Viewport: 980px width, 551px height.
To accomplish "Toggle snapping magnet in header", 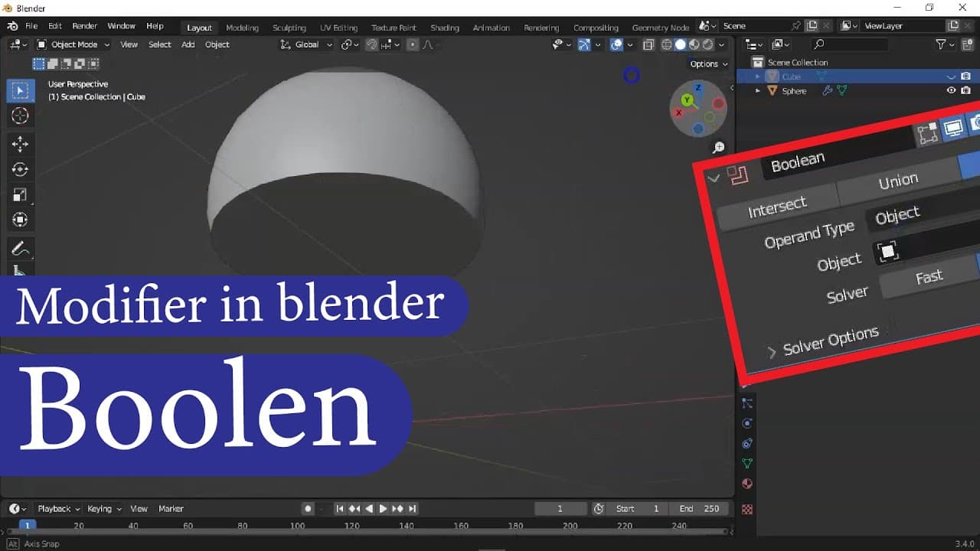I will 371,44.
